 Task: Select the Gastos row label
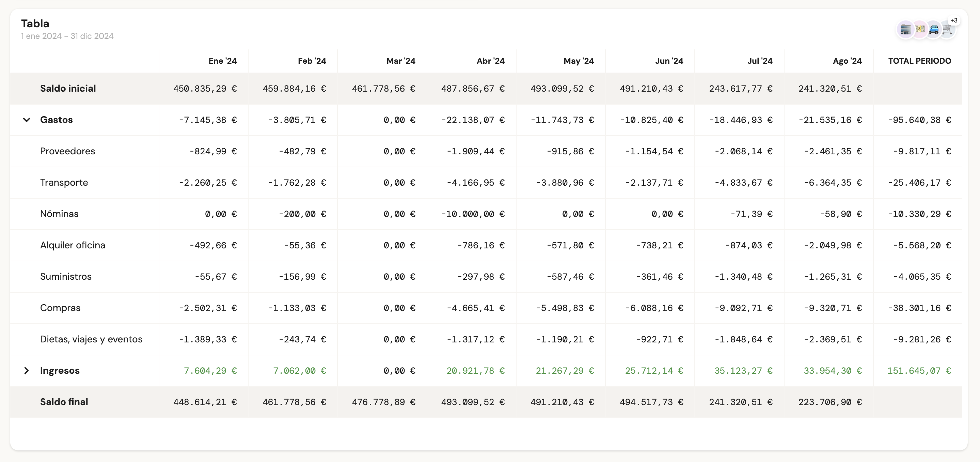pos(56,120)
